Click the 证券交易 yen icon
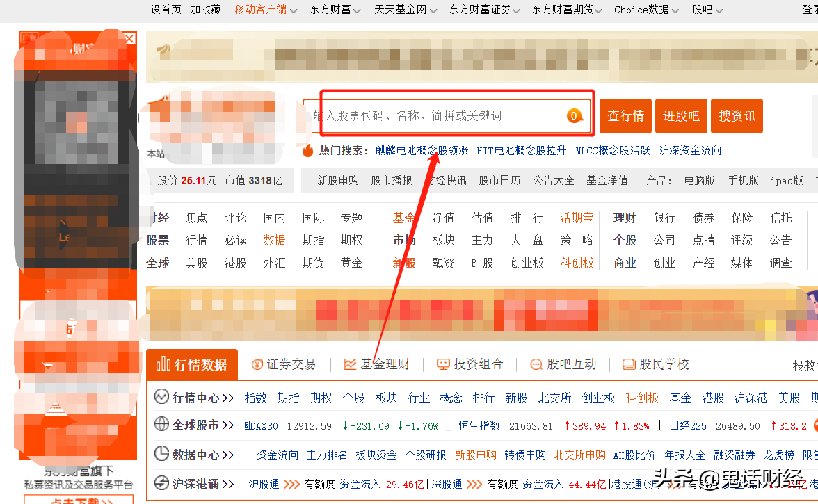 (x=257, y=364)
